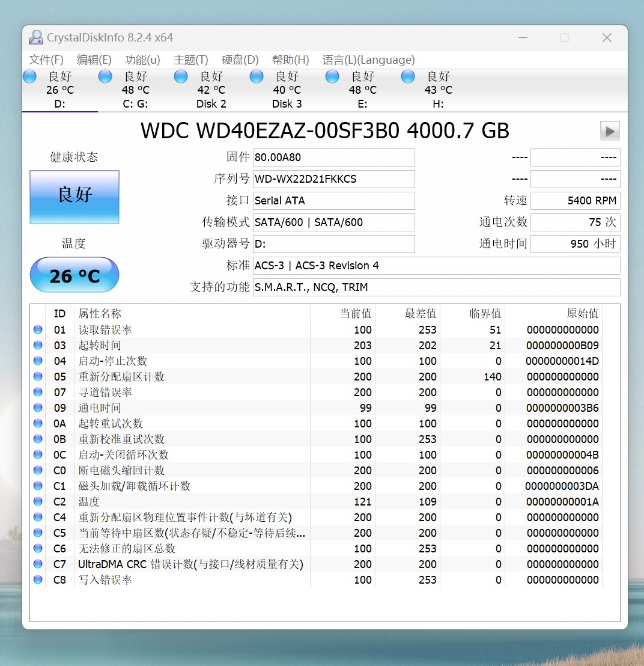Switch to D: drive tab label

click(x=60, y=103)
